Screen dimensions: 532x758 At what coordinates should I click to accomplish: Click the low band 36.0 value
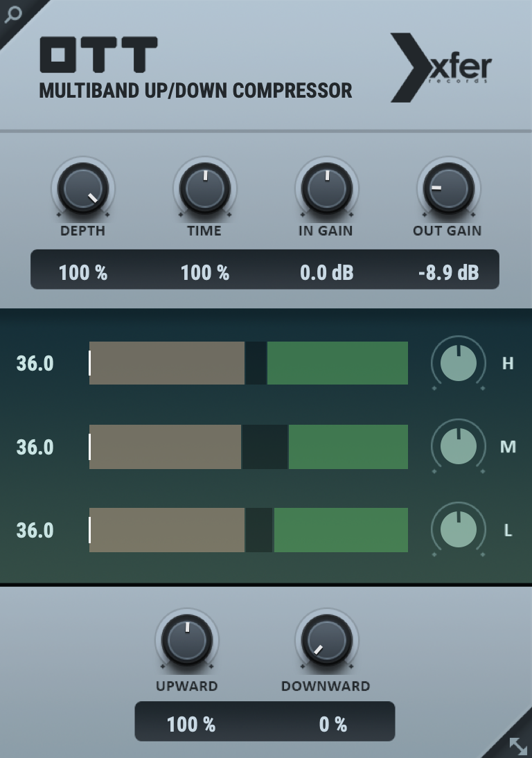point(35,530)
